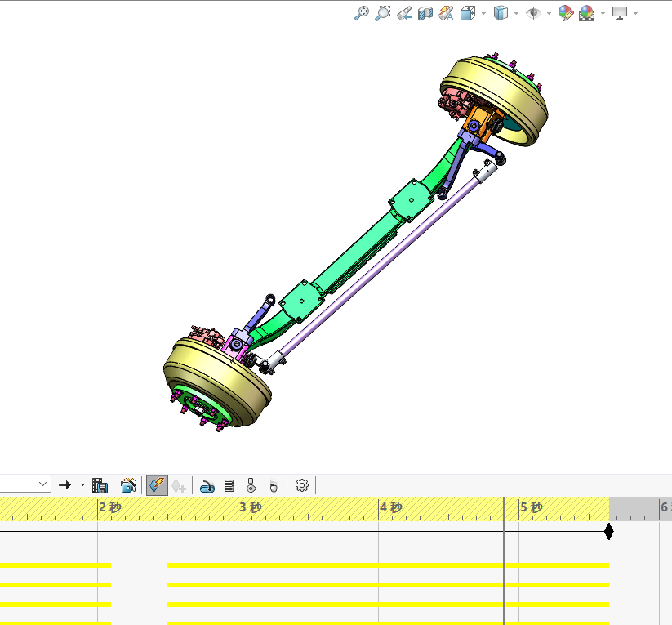Open Edit Appearance color ball
Image resolution: width=672 pixels, height=625 pixels.
click(x=566, y=13)
